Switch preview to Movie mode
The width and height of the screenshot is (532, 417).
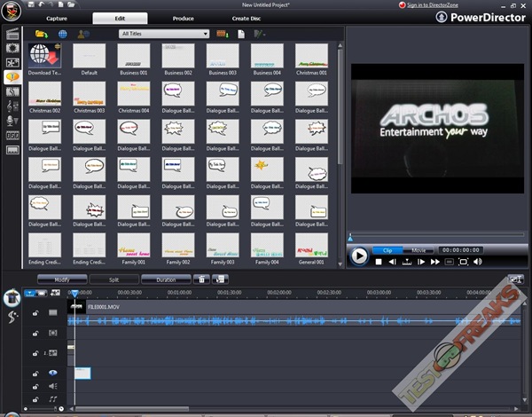pyautogui.click(x=419, y=250)
